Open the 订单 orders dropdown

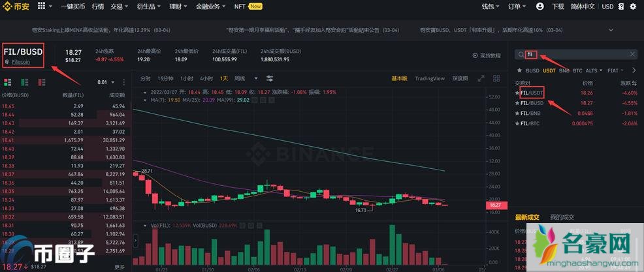pos(517,7)
